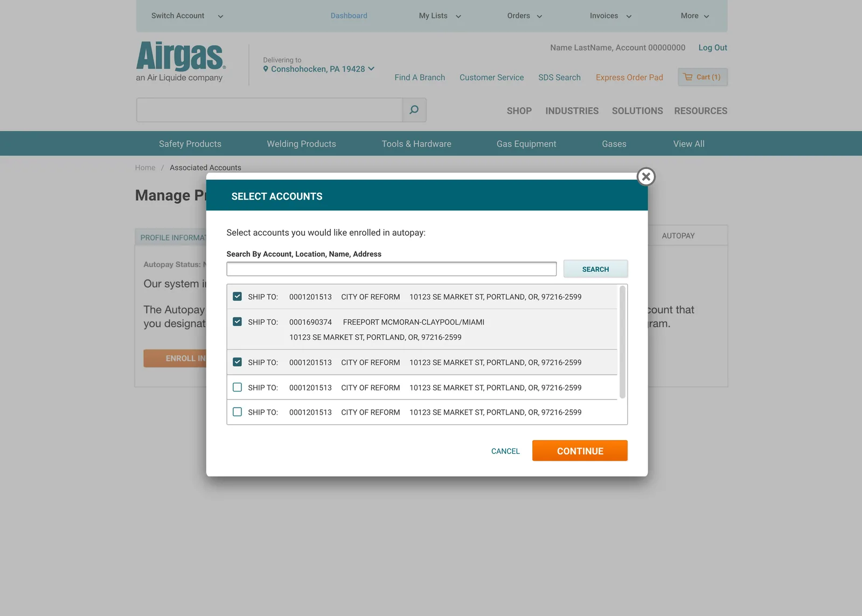Click the accounts list scrollbar
The image size is (862, 616).
click(622, 342)
